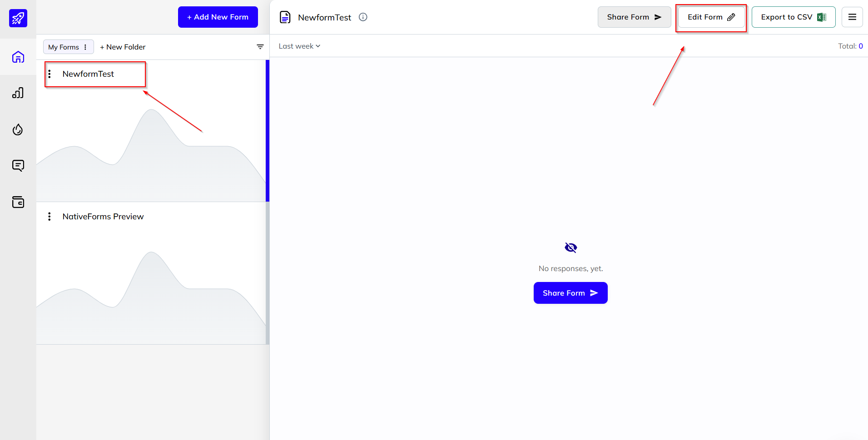Show form info next to NewformTest title
Screen dimensions: 868x440
point(363,17)
